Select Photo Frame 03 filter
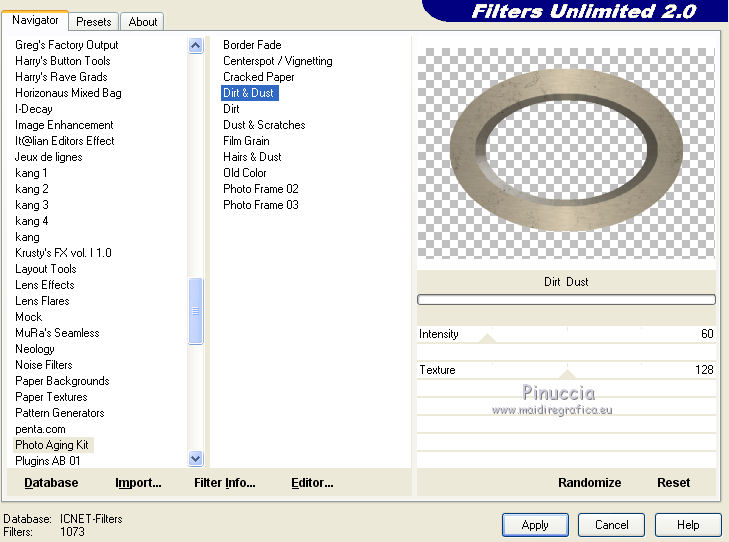The height and width of the screenshot is (542, 729). click(x=260, y=205)
